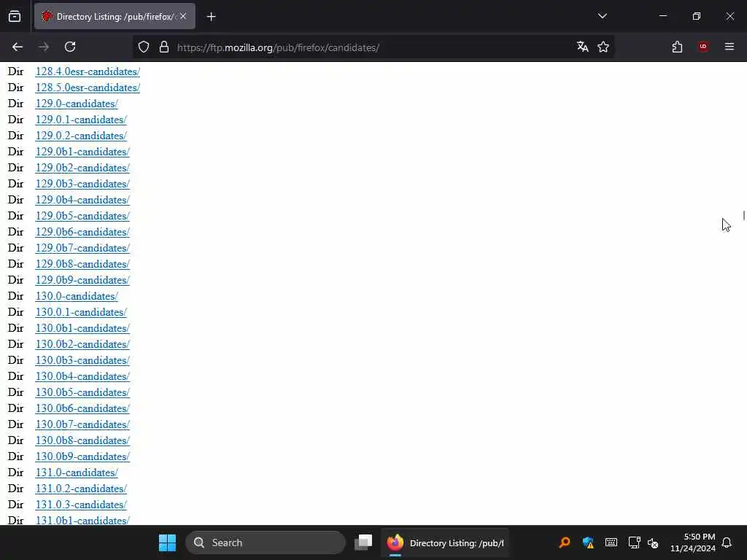This screenshot has width=747, height=560.
Task: Open the 129.0b7-candidates link
Action: [82, 248]
